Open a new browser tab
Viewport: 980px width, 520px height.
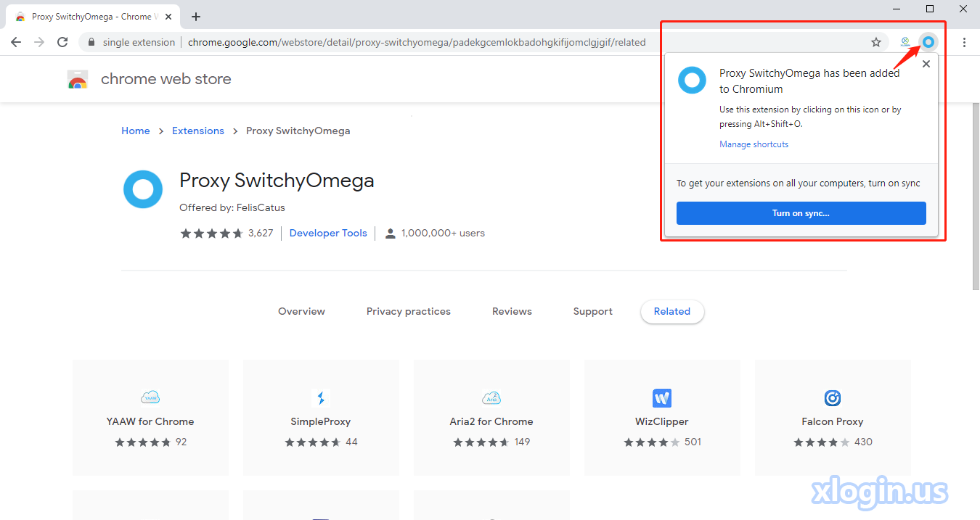coord(196,17)
